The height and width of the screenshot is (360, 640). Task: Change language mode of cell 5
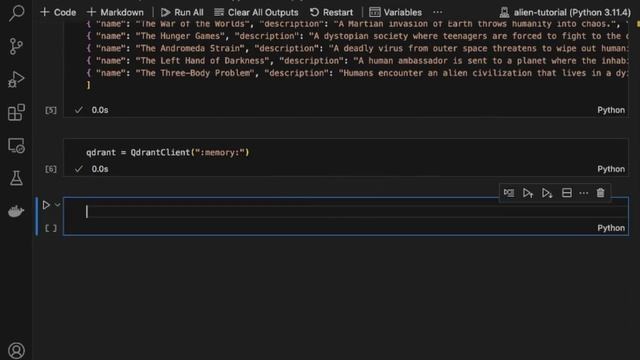pyautogui.click(x=611, y=110)
